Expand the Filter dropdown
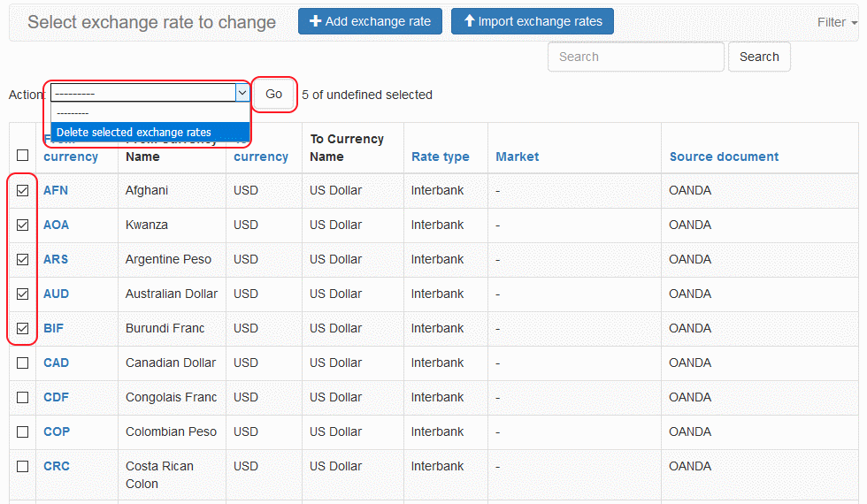This screenshot has width=867, height=504. [x=836, y=22]
